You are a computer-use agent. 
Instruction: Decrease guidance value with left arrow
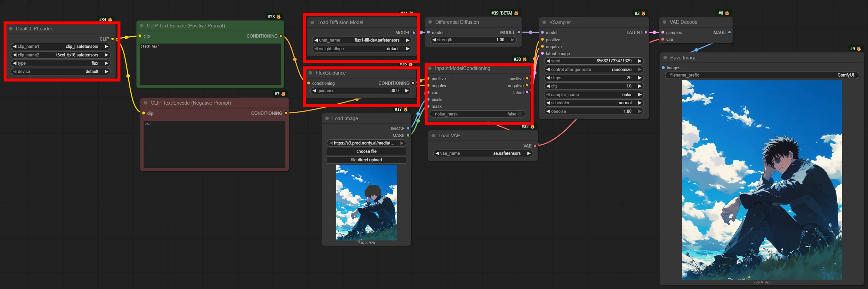(314, 91)
